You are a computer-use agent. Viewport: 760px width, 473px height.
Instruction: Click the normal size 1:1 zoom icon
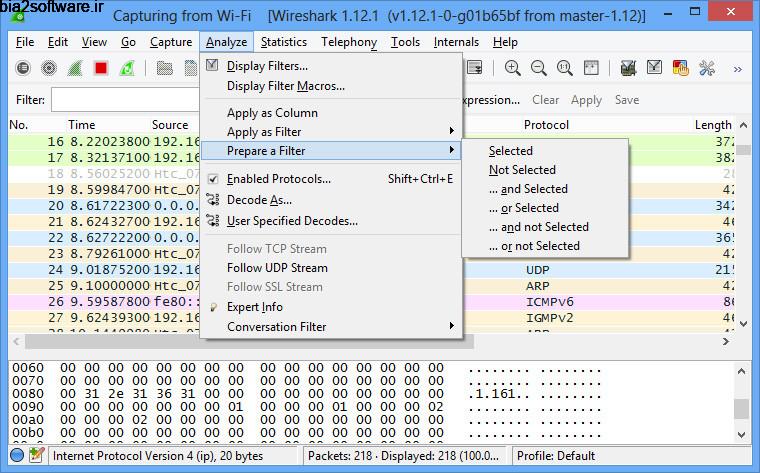565,68
